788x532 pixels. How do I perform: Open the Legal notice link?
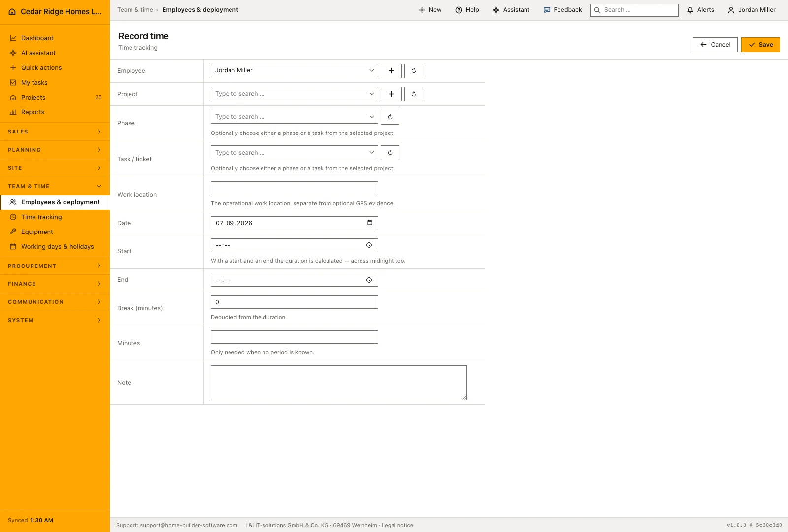coord(397,525)
